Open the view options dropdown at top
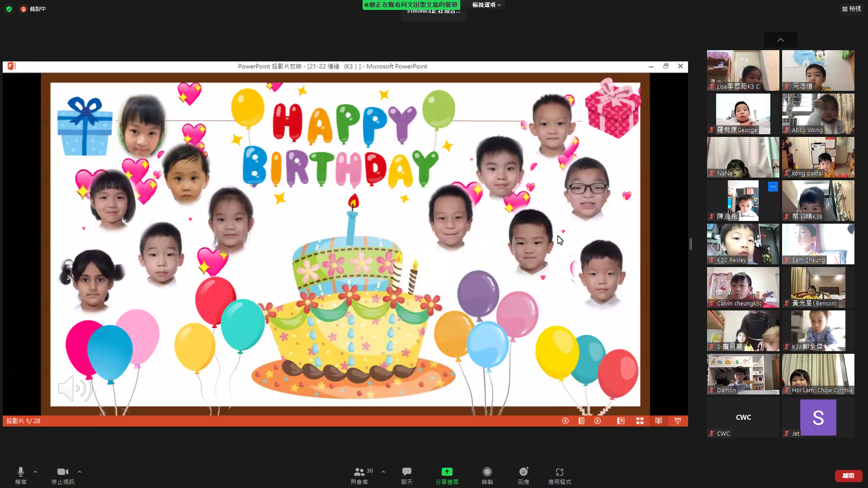868x488 pixels. click(x=486, y=5)
